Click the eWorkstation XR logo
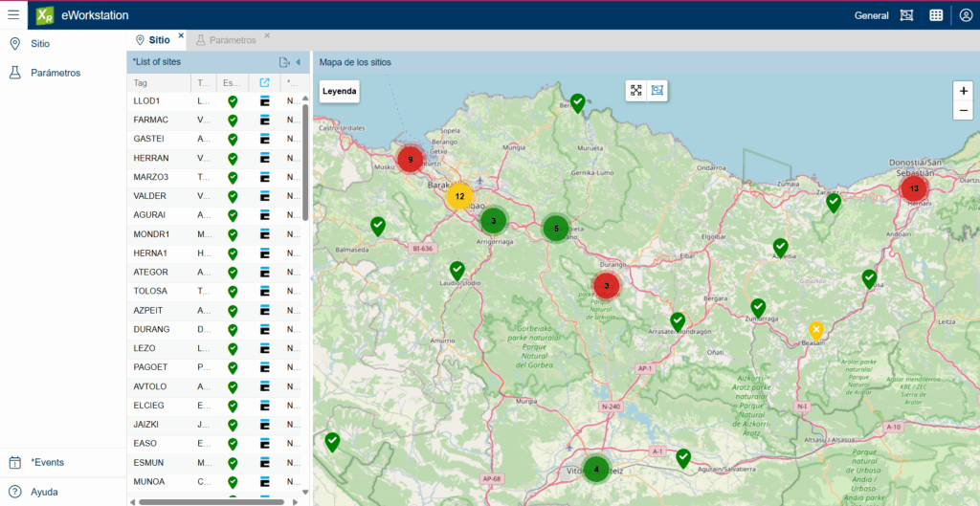The width and height of the screenshot is (980, 506). tap(45, 15)
